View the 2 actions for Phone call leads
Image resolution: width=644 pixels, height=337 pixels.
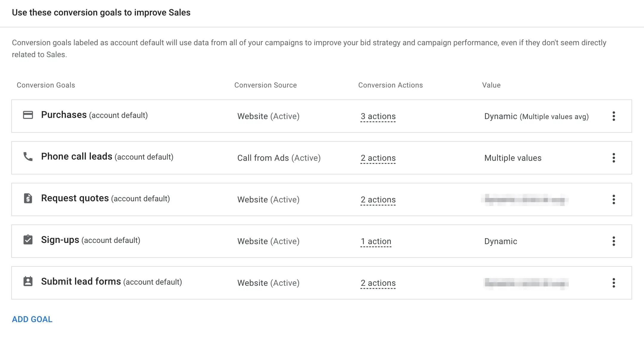(x=378, y=158)
